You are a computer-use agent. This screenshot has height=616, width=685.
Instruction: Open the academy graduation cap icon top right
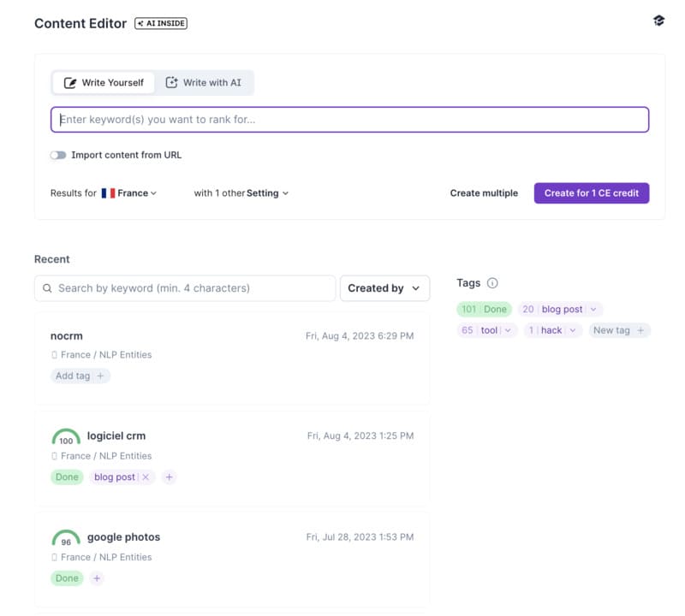coord(659,21)
